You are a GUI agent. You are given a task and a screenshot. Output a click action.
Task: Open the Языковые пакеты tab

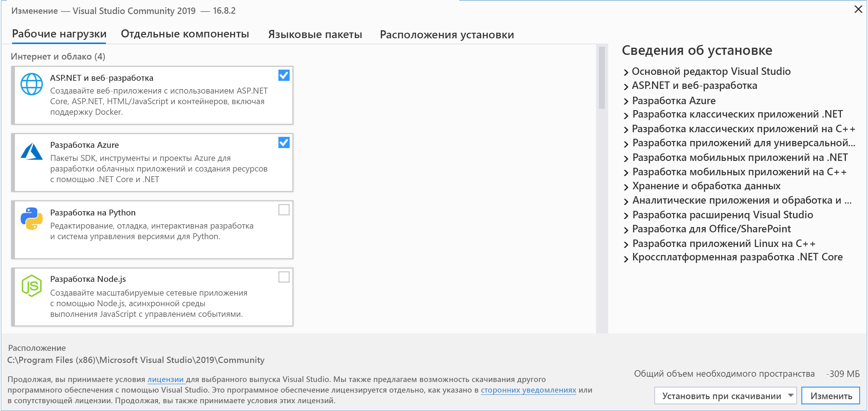click(315, 34)
